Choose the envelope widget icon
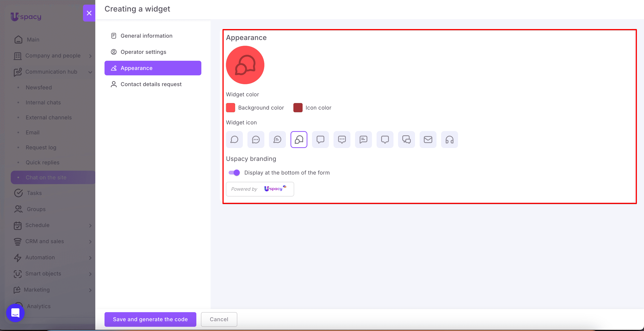Screen dimensions: 644x331 coord(428,139)
